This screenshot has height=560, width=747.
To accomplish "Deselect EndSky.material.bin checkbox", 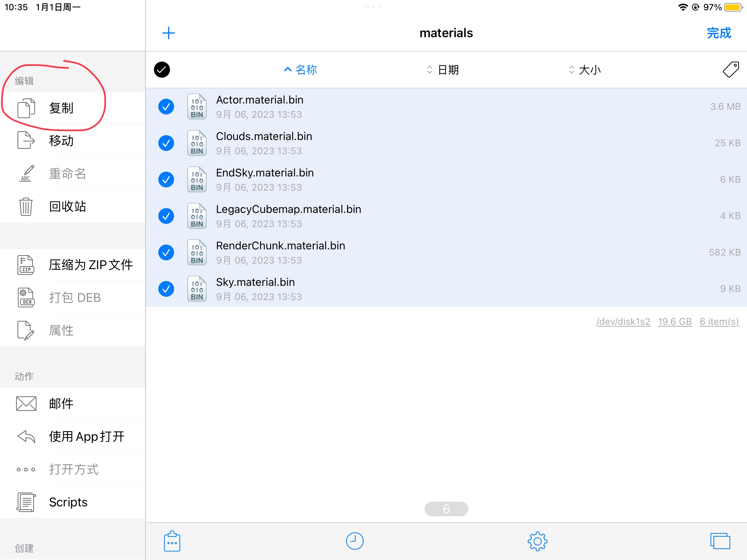I will 166,179.
